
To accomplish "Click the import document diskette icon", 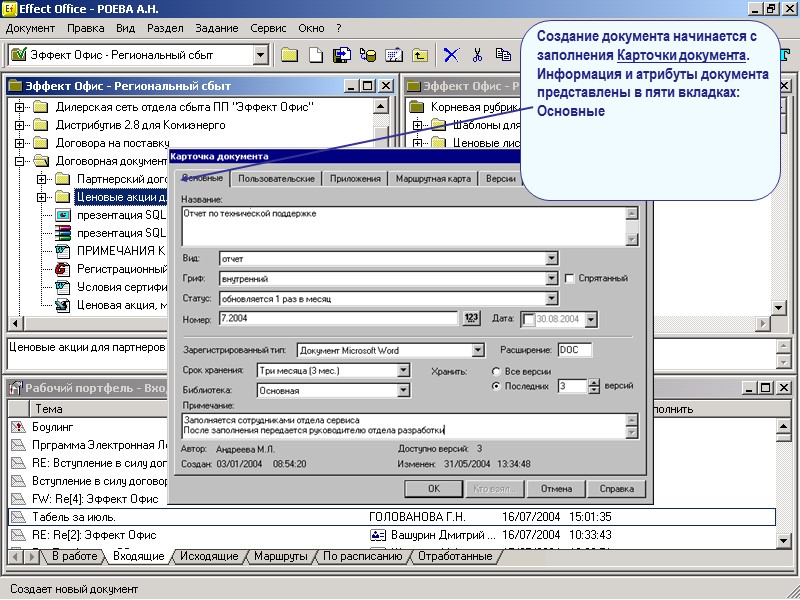I will coord(342,55).
